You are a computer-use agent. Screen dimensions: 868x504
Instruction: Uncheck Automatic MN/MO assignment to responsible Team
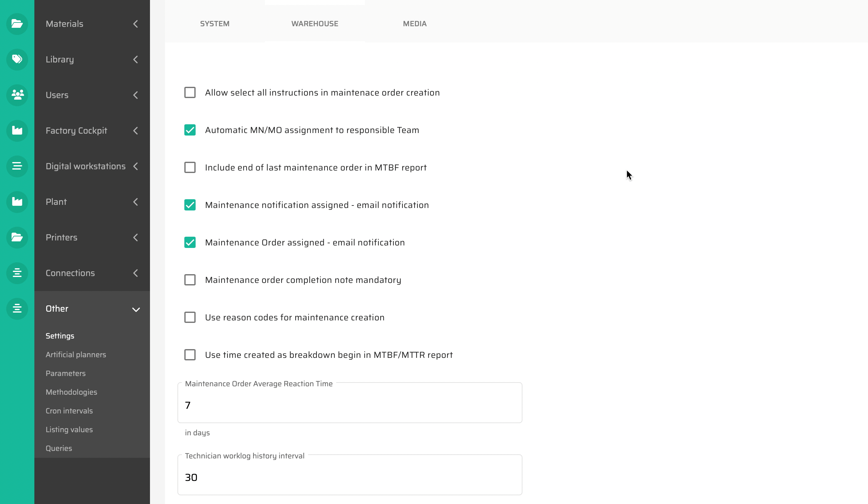point(190,130)
